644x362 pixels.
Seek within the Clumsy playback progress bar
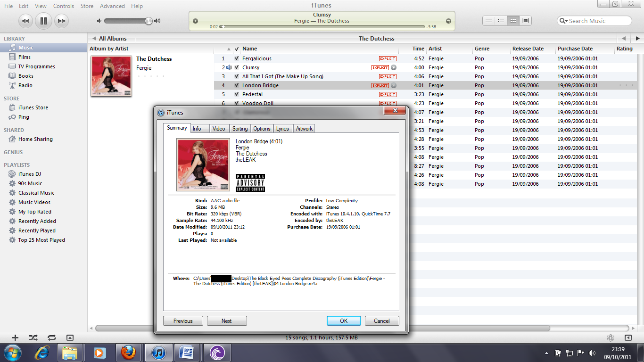pyautogui.click(x=322, y=27)
